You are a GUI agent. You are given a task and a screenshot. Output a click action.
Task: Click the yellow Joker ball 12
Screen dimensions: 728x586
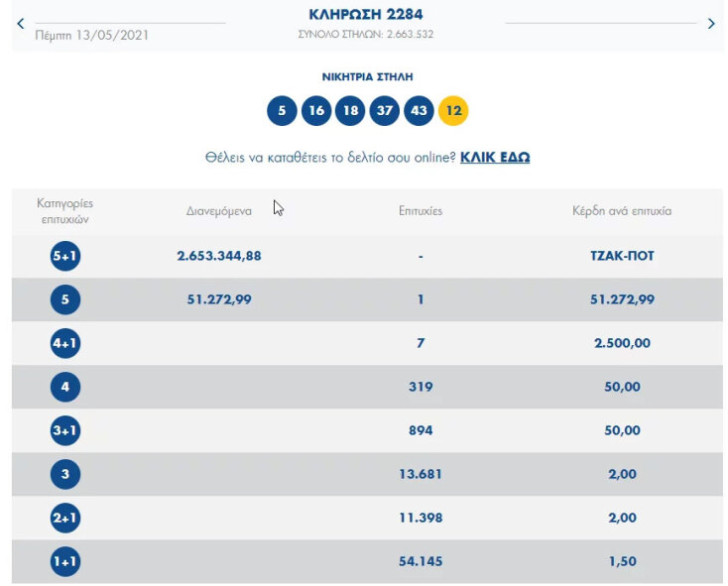pos(453,111)
